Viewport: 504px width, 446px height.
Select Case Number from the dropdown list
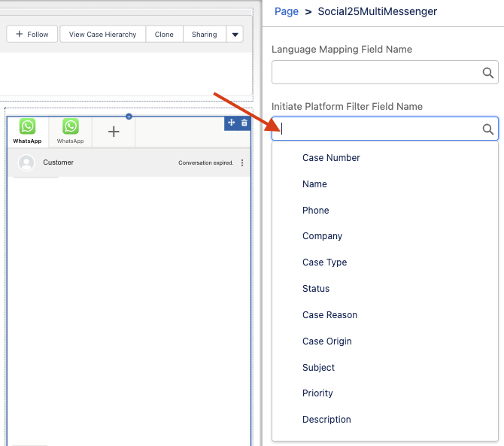click(331, 158)
